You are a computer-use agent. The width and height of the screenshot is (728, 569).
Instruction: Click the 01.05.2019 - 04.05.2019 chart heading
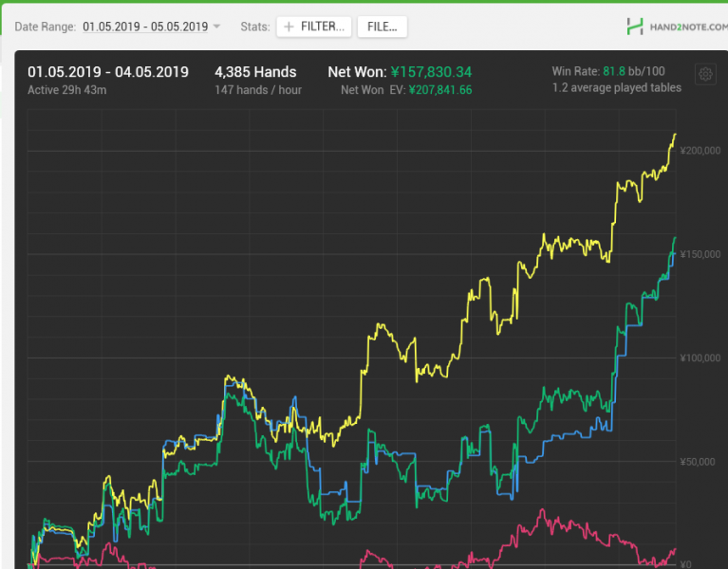tap(108, 72)
